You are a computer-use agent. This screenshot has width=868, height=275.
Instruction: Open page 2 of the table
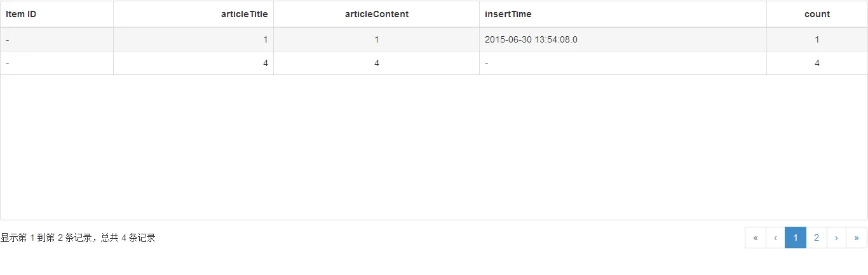point(817,238)
